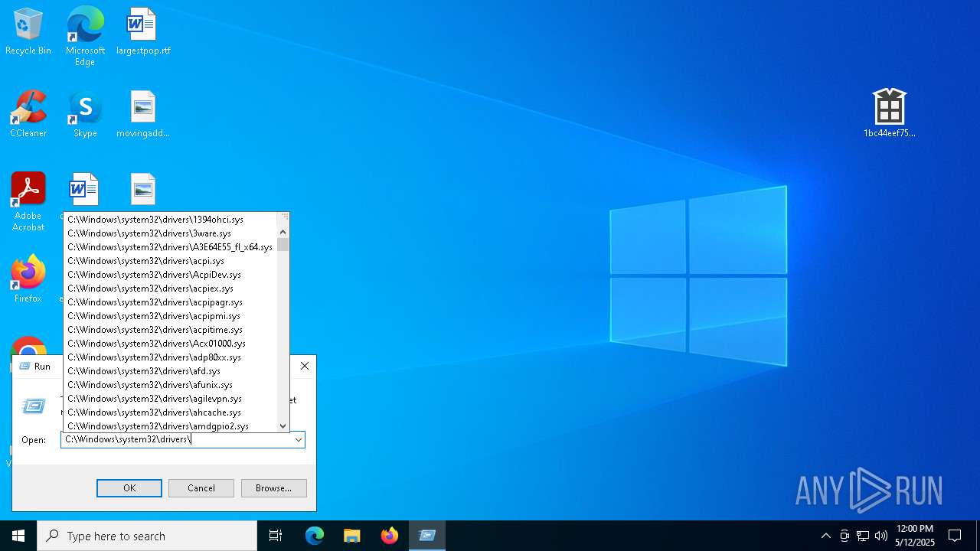
Task: Open the CCleaner desktop shortcut
Action: pyautogui.click(x=28, y=115)
